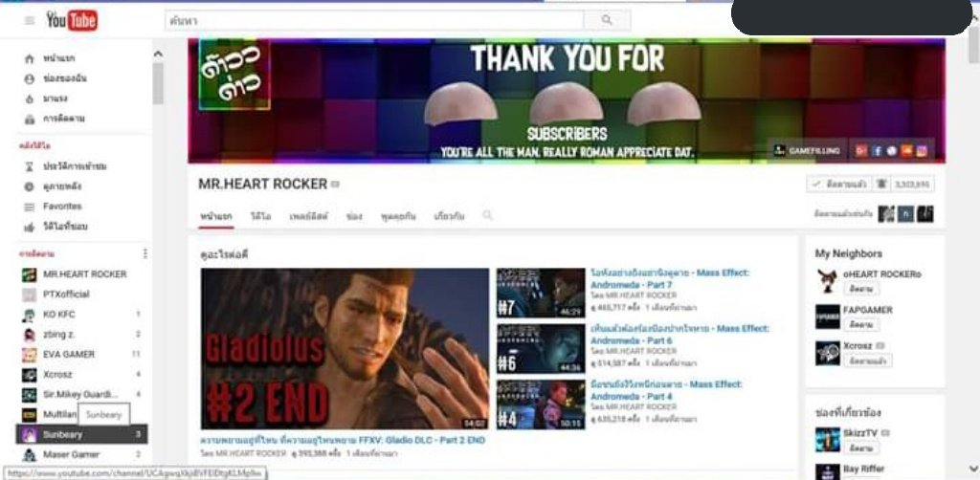The width and height of the screenshot is (980, 480).
Task: Click the Google+ icon on the banner
Action: (x=861, y=150)
